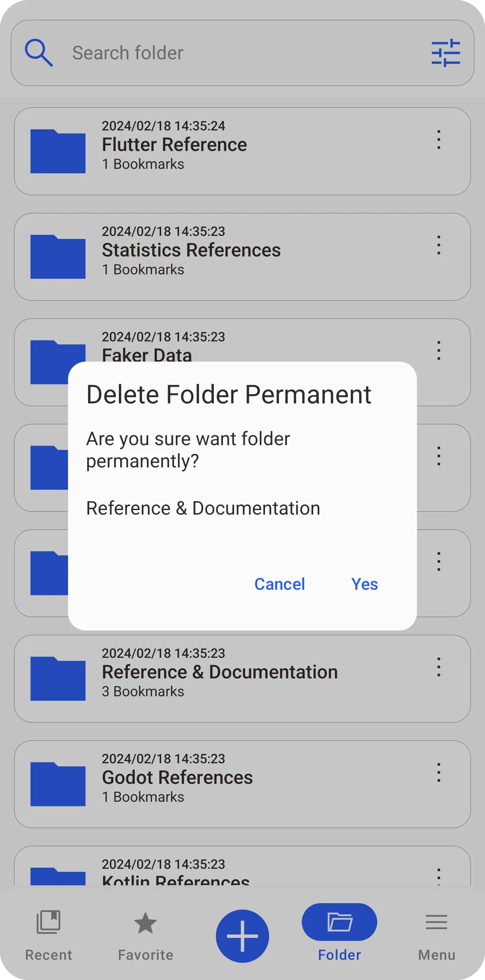Switch to the Recent tab
The image size is (485, 980).
[48, 931]
